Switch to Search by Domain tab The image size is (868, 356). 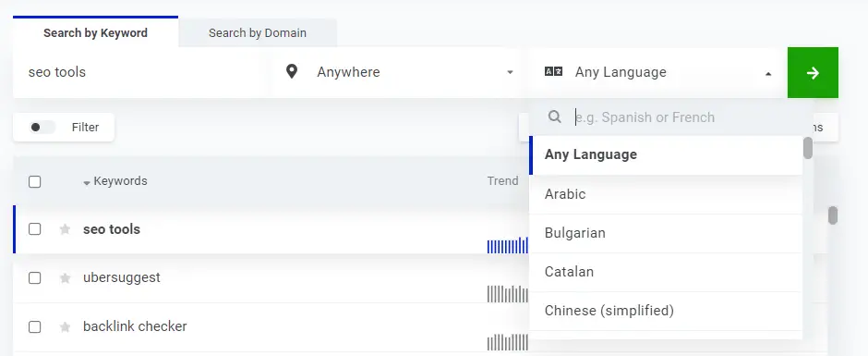click(x=258, y=32)
